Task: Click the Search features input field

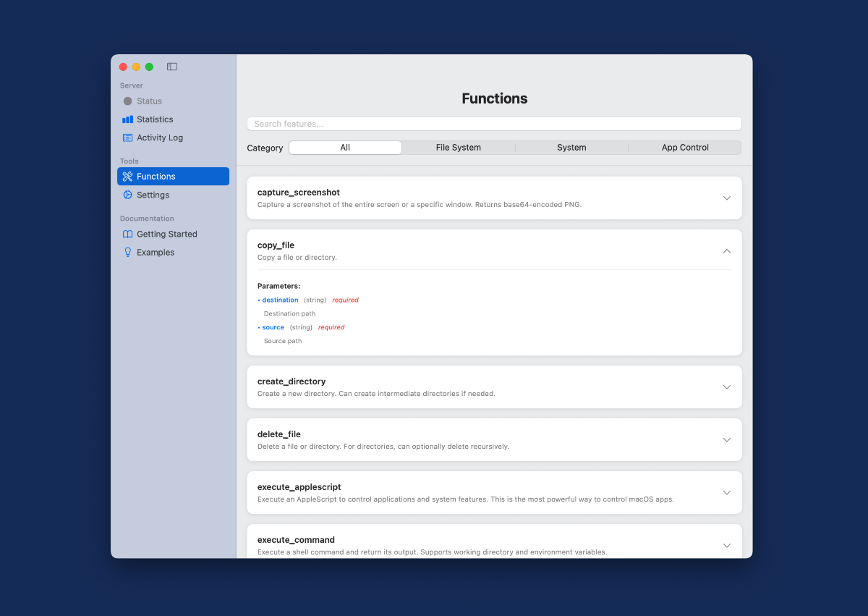Action: (x=494, y=124)
